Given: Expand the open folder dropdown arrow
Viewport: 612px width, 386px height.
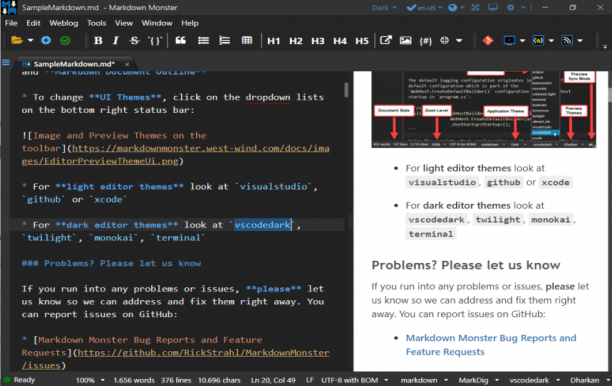Looking at the screenshot, I should click(x=30, y=40).
